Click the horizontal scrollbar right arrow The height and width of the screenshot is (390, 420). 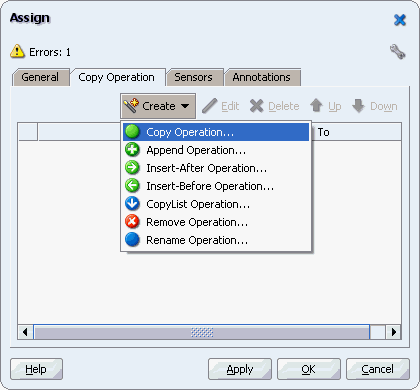pyautogui.click(x=394, y=332)
